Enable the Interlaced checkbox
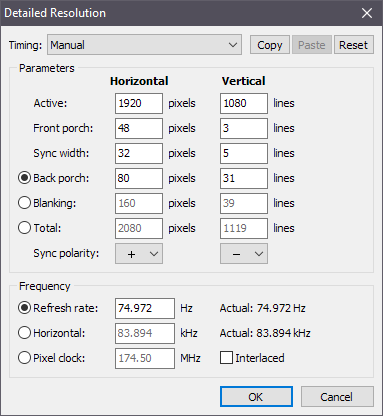The image size is (383, 416). 226,358
